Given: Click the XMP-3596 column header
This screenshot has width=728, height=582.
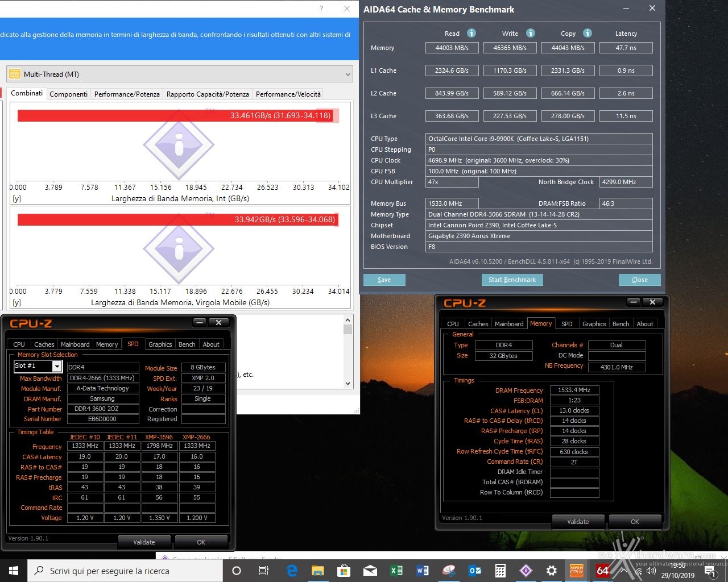Looking at the screenshot, I should (159, 437).
